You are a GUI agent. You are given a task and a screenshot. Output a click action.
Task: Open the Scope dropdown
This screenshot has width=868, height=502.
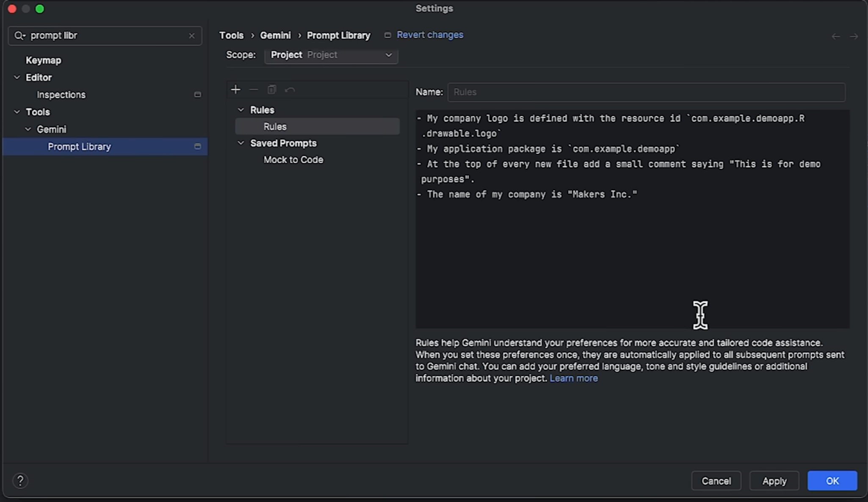(331, 55)
